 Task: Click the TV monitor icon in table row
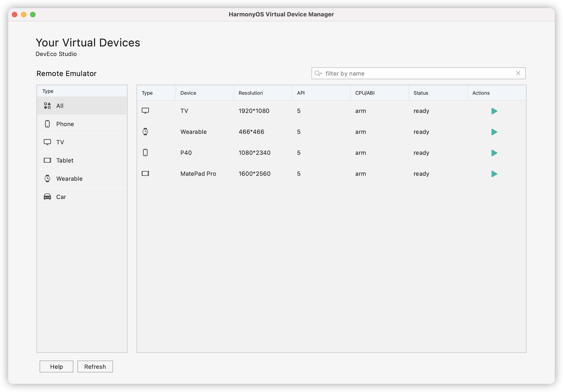tap(145, 111)
